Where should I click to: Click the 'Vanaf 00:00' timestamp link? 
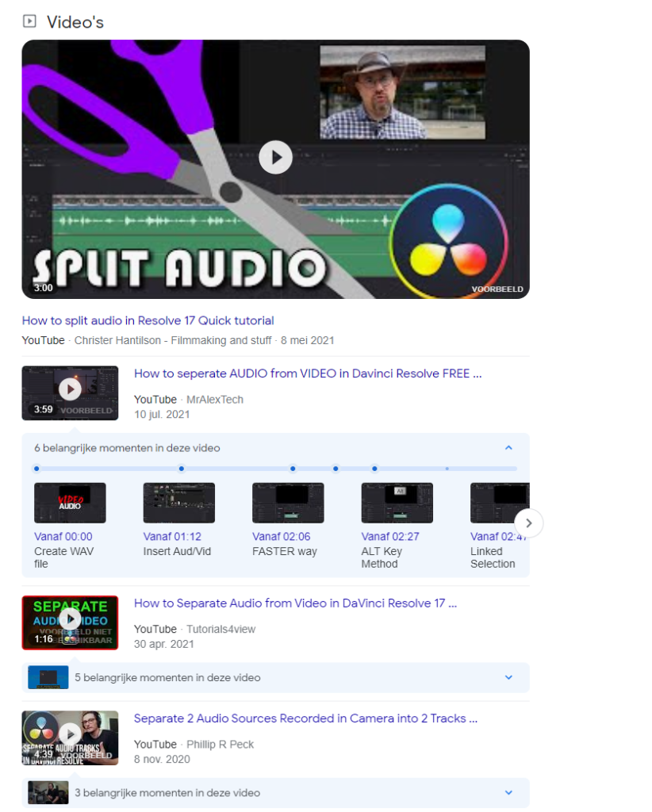pyautogui.click(x=63, y=537)
